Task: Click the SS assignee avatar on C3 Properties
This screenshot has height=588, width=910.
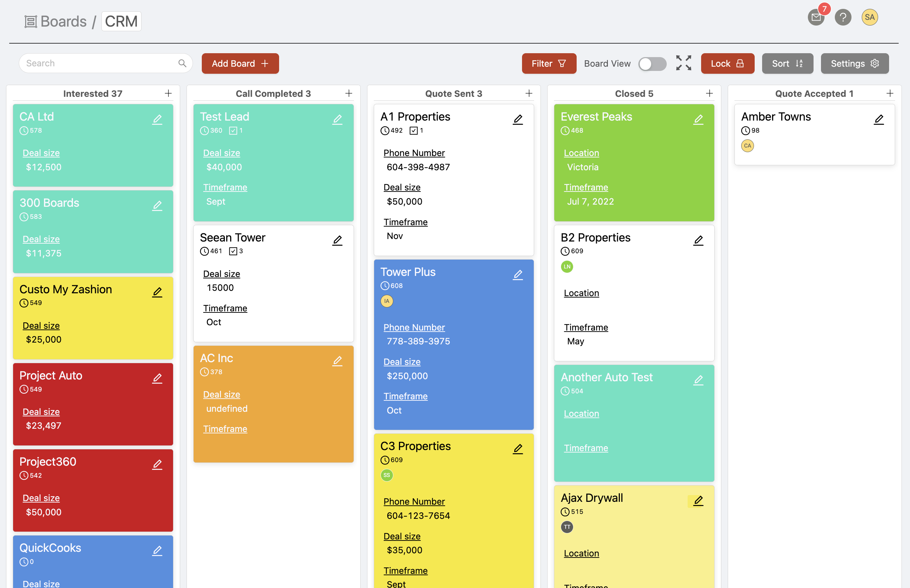Action: pos(387,475)
